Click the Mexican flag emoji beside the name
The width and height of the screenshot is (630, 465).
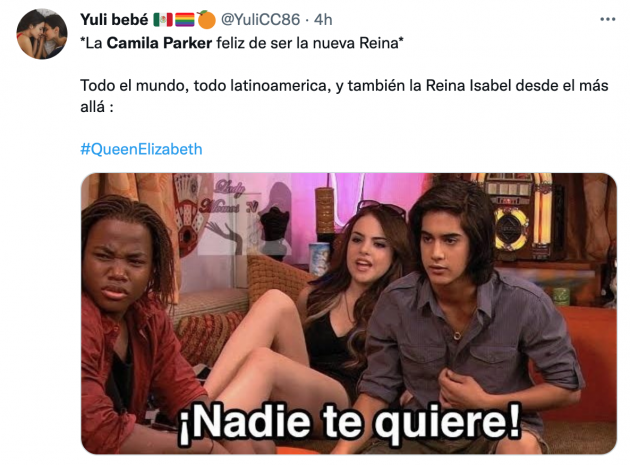coord(163,20)
